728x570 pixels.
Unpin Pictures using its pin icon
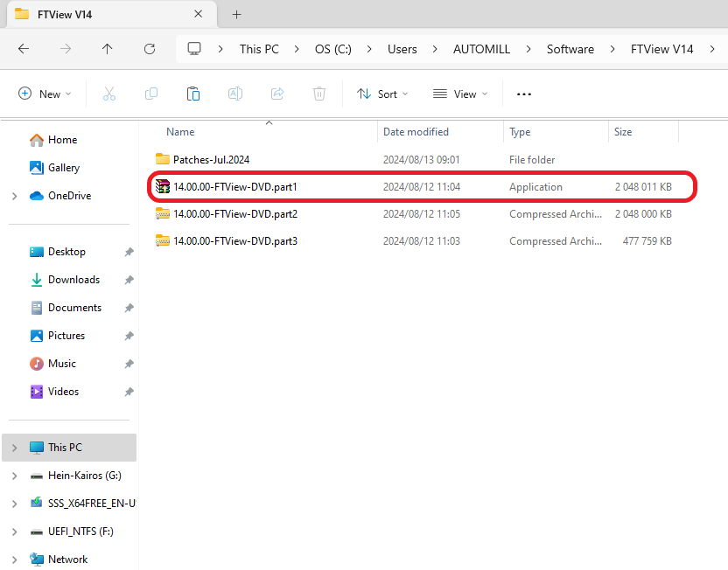pos(129,336)
